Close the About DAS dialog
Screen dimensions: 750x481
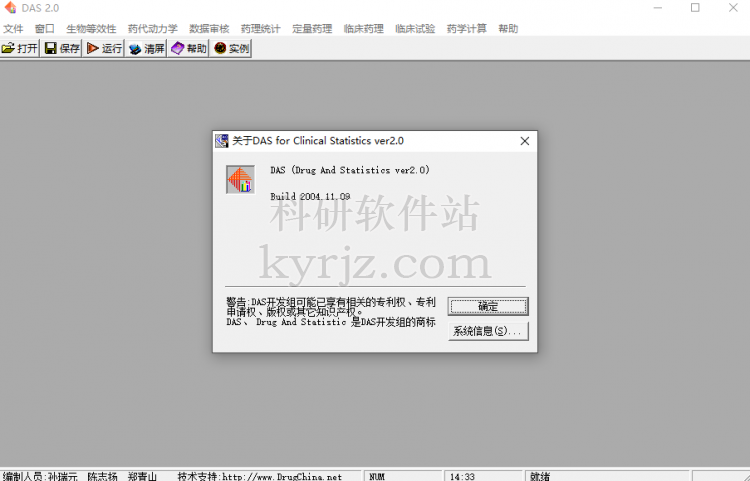[525, 141]
